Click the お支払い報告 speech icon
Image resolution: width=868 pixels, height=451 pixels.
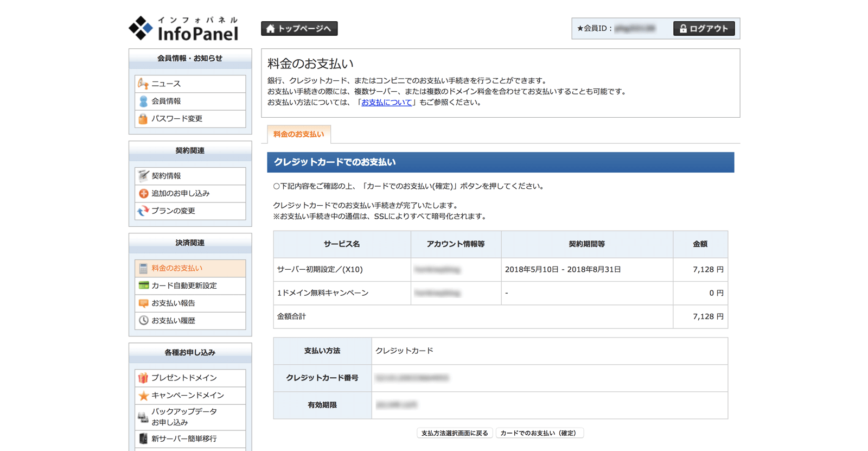pos(143,303)
